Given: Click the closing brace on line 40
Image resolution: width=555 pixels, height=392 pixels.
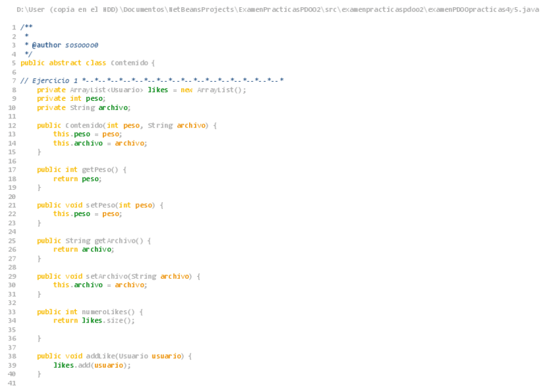Looking at the screenshot, I should click(39, 374).
